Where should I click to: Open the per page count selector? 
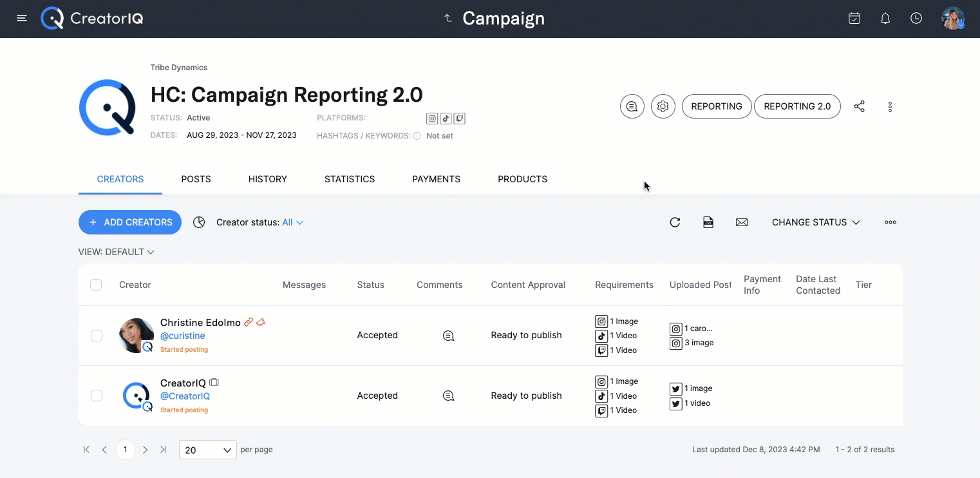(x=207, y=449)
